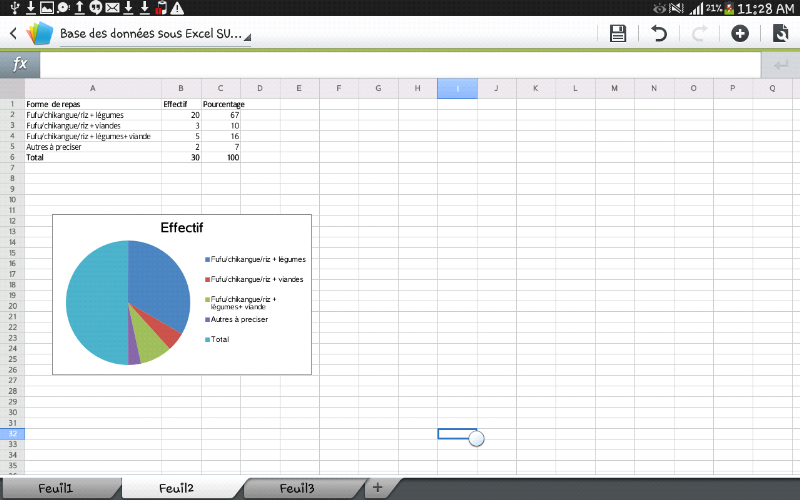This screenshot has width=800, height=500.
Task: Tap the select-all corner cell
Action: point(12,88)
